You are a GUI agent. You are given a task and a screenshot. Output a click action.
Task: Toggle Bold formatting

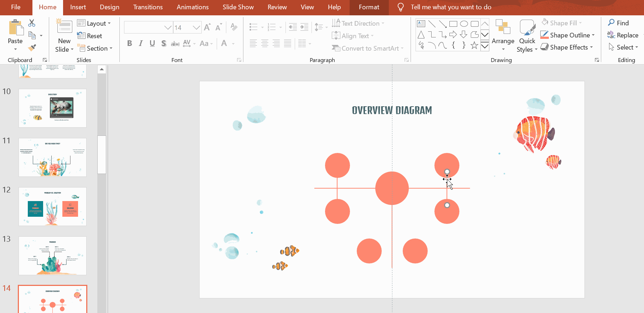click(x=129, y=43)
